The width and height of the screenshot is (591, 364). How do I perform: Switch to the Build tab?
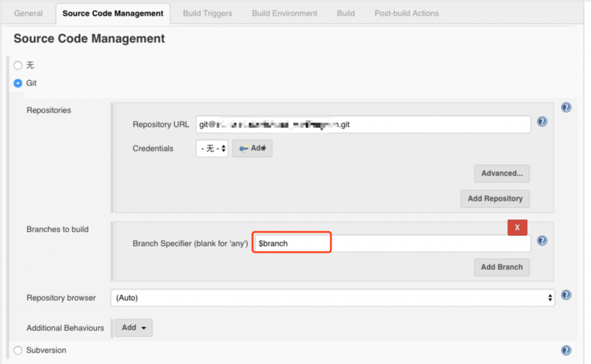pyautogui.click(x=346, y=14)
